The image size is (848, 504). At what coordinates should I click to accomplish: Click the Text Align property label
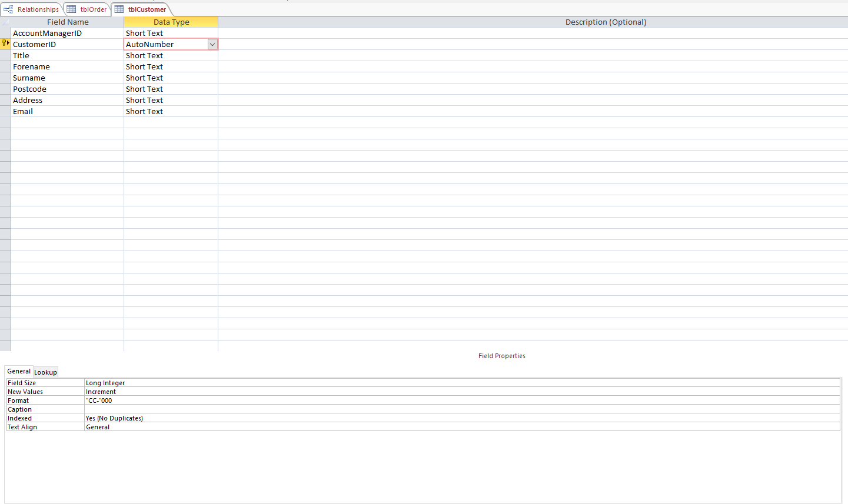pyautogui.click(x=22, y=427)
